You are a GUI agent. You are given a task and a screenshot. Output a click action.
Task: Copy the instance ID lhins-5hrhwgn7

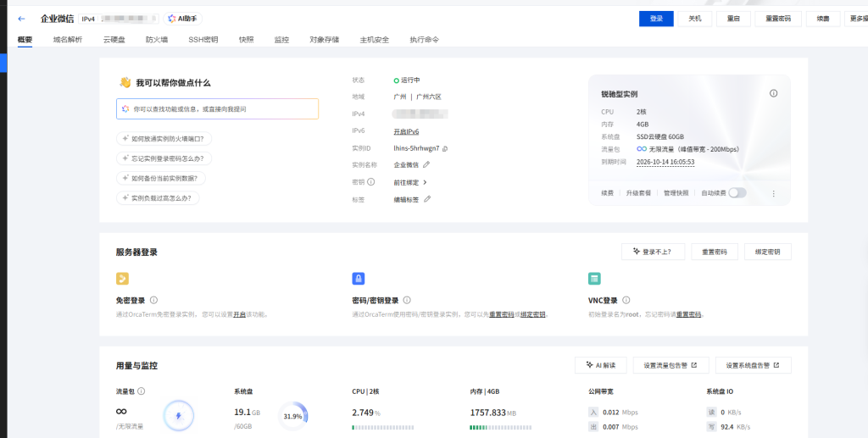point(445,148)
